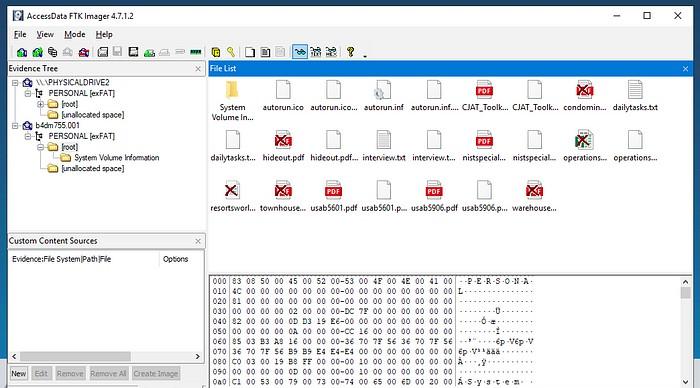Select deleted operations spreadsheet icon

tap(584, 140)
